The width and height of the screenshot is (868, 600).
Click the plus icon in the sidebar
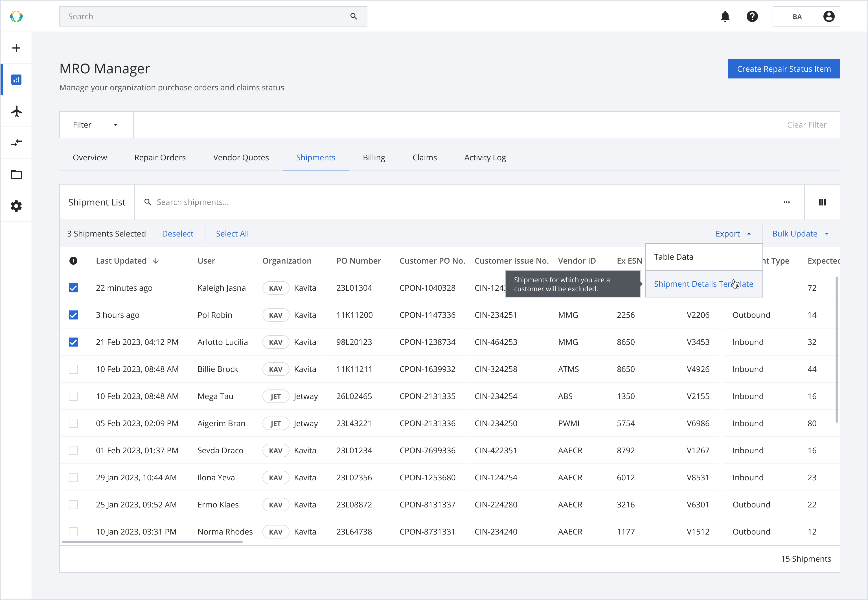pyautogui.click(x=16, y=48)
